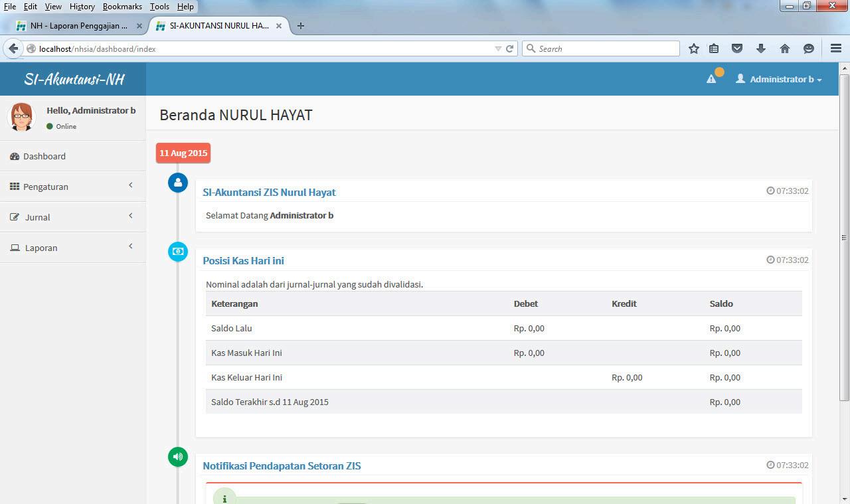This screenshot has width=850, height=504.
Task: Click the Online status indicator
Action: (61, 126)
